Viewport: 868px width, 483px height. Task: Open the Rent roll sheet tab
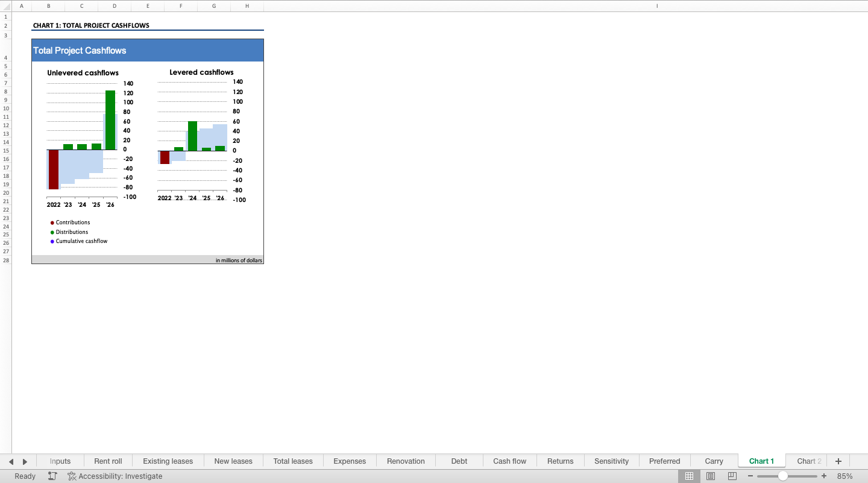pos(108,461)
